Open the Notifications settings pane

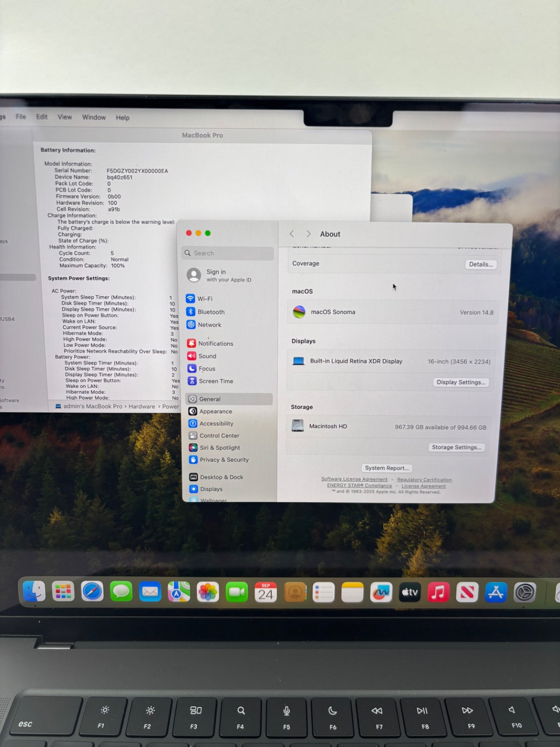(215, 344)
